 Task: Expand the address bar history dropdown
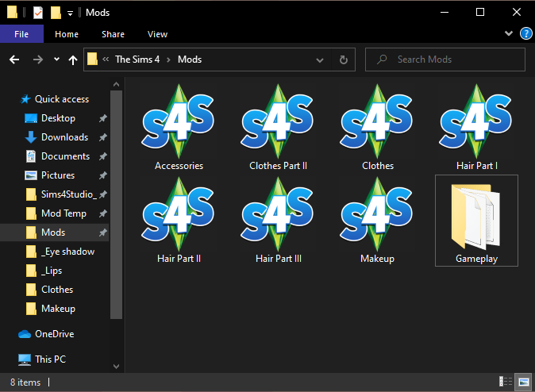[320, 60]
